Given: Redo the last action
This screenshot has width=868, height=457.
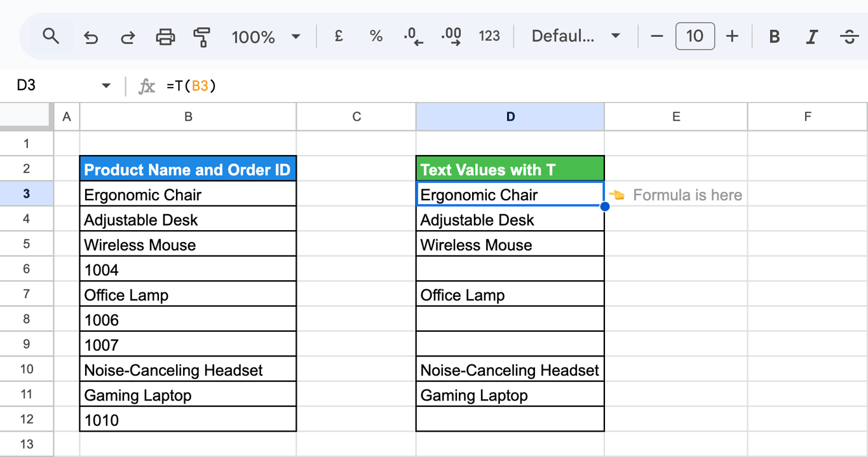Looking at the screenshot, I should (x=128, y=37).
